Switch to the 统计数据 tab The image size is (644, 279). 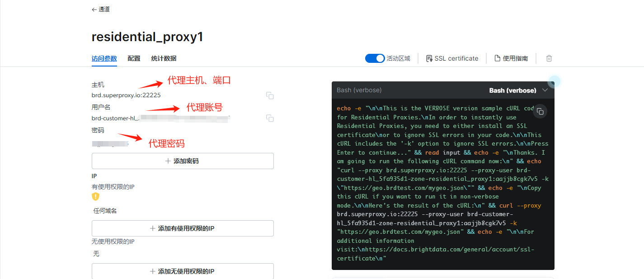pos(164,58)
